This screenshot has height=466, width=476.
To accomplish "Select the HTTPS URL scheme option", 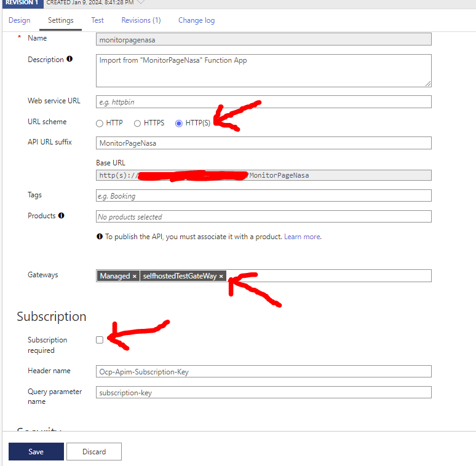I will [138, 123].
